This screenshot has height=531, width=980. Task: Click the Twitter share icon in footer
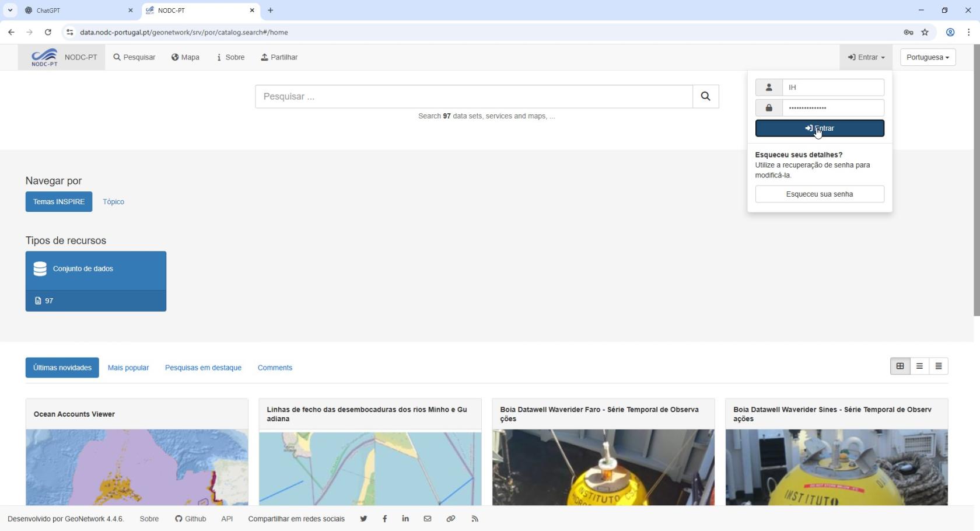[x=363, y=519]
